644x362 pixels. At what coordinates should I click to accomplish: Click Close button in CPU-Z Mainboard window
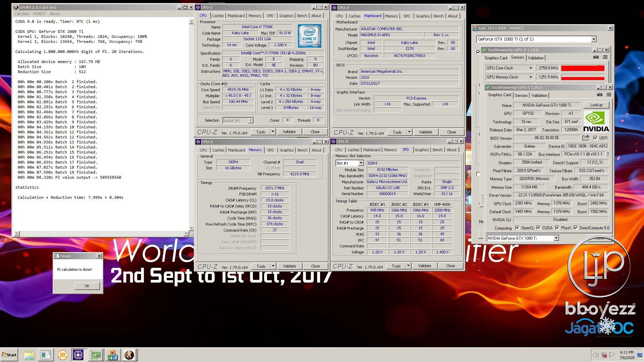coord(451,132)
